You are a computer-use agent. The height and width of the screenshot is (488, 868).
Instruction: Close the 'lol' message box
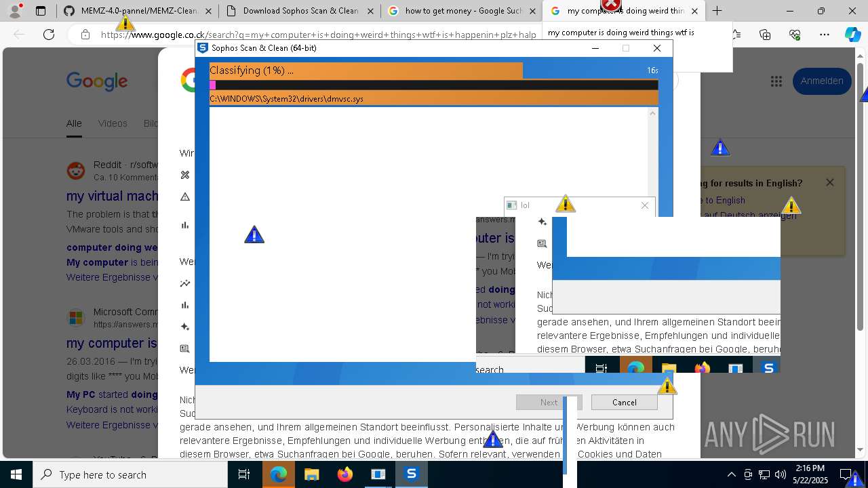[x=645, y=205]
